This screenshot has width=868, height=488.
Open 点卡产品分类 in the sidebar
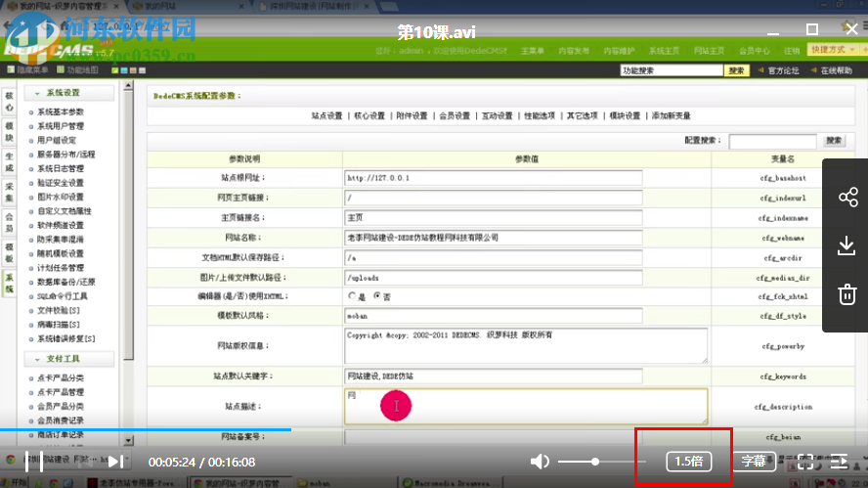click(x=61, y=377)
